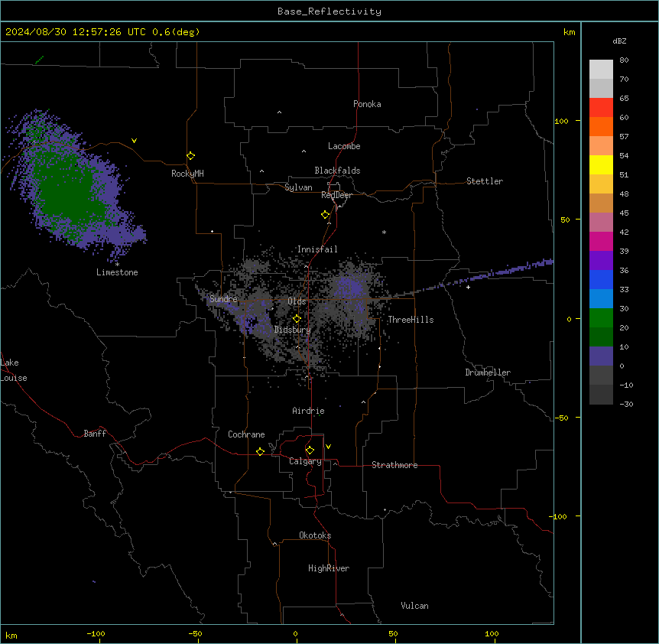Click the Lacombe city label

click(344, 146)
